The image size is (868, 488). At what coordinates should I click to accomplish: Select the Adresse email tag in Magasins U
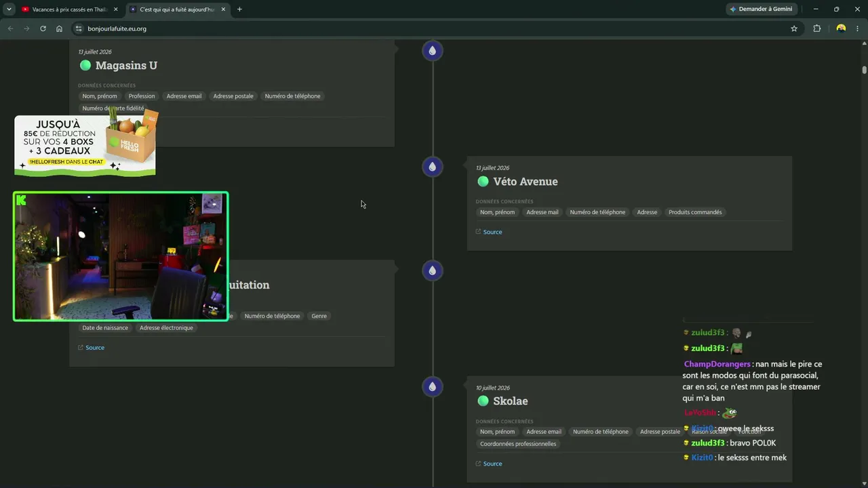pyautogui.click(x=184, y=96)
